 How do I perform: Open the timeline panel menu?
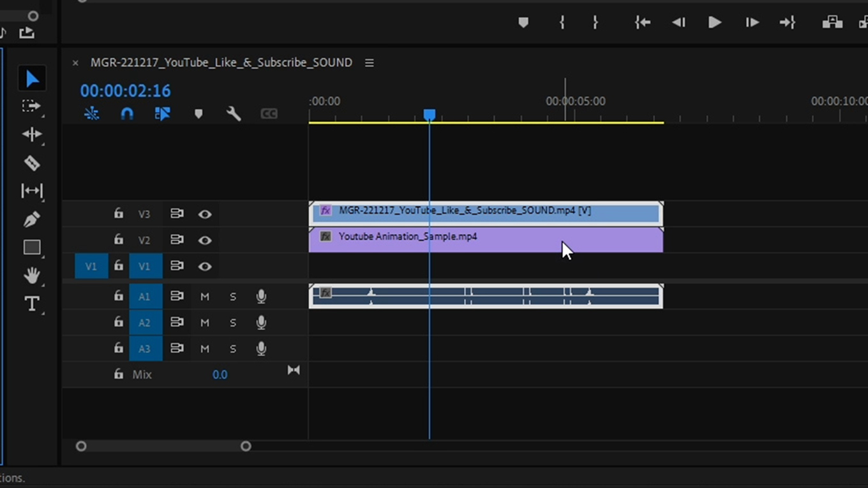pos(369,63)
